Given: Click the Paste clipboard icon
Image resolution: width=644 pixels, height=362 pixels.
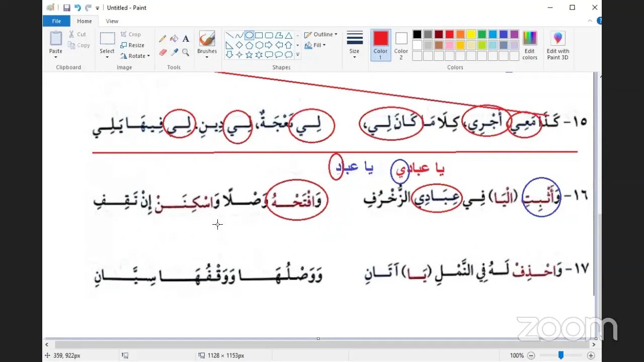Looking at the screenshot, I should click(56, 38).
